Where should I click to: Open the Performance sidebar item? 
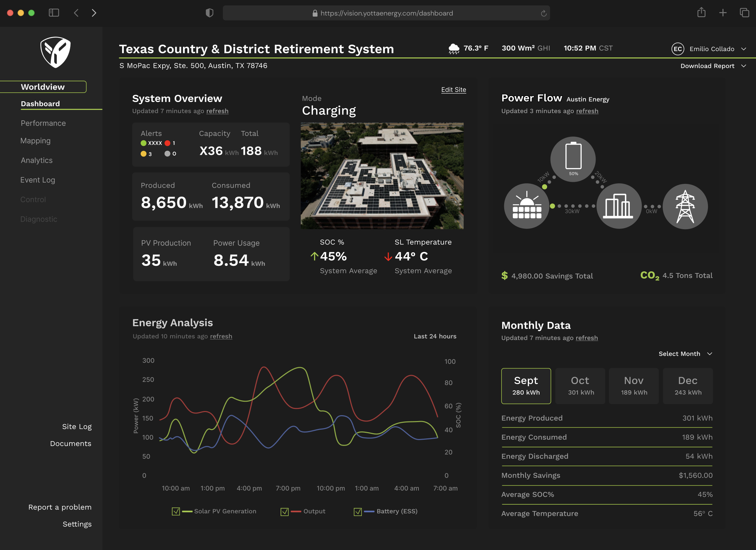pos(43,123)
